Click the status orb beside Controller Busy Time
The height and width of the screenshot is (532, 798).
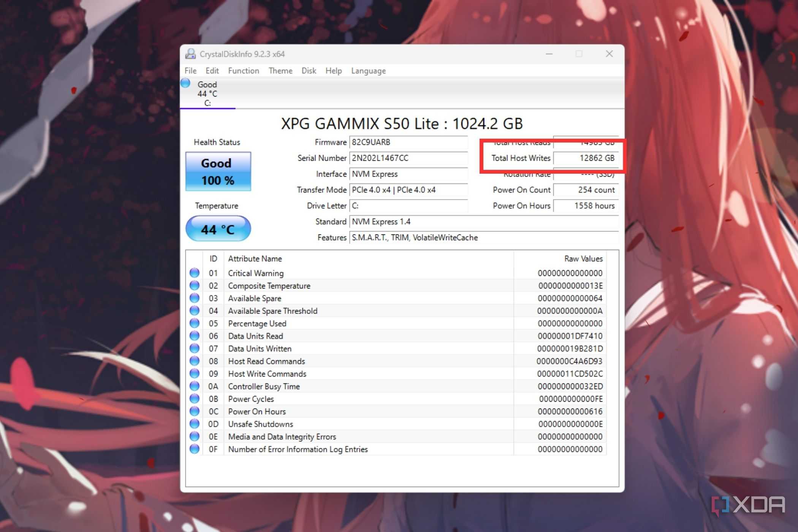(195, 386)
